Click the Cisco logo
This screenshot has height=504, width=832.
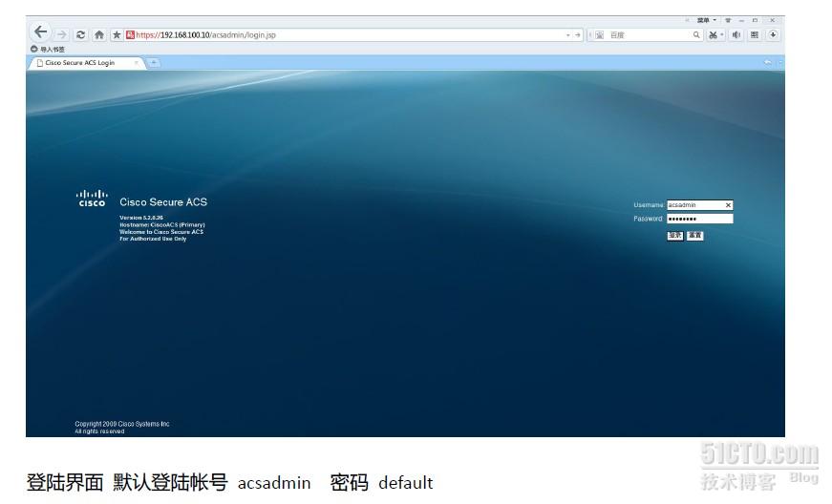(92, 199)
